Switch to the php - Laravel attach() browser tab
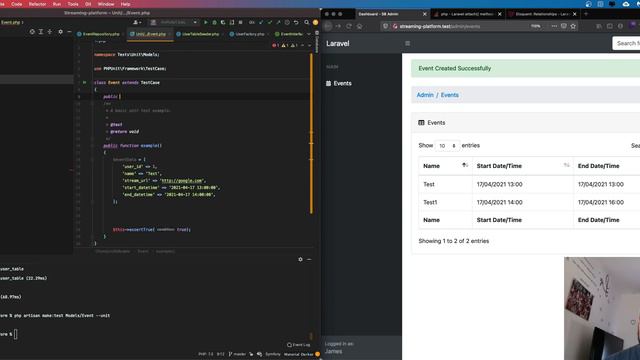Image resolution: width=640 pixels, height=360 pixels. click(x=467, y=14)
